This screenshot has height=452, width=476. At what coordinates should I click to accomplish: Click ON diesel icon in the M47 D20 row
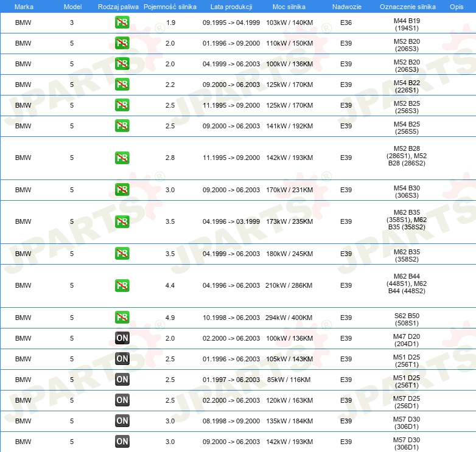coord(122,338)
